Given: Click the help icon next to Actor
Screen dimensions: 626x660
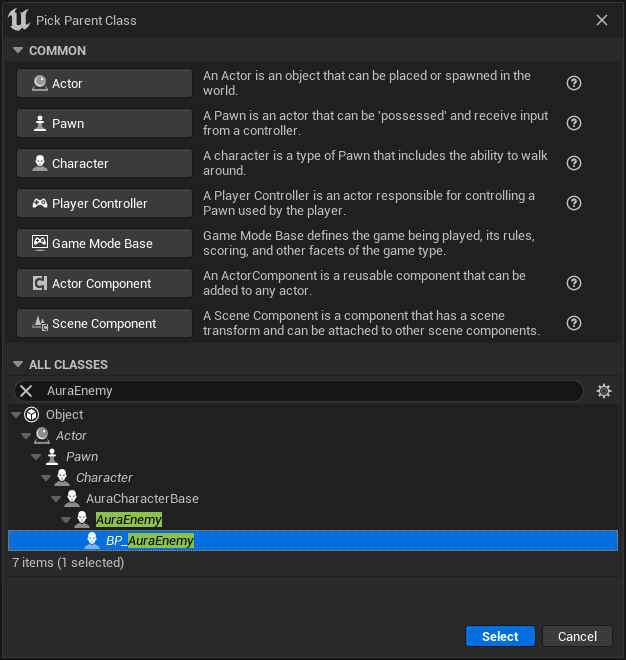Looking at the screenshot, I should pos(574,84).
